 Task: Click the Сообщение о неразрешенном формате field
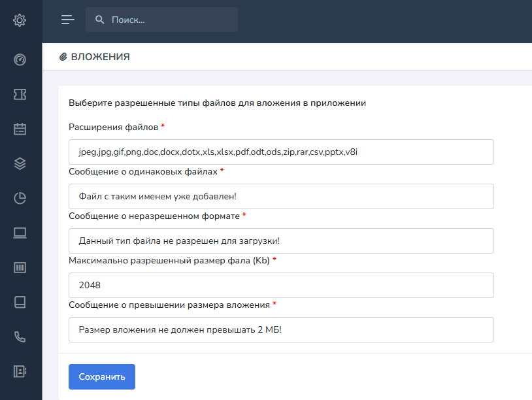point(281,241)
